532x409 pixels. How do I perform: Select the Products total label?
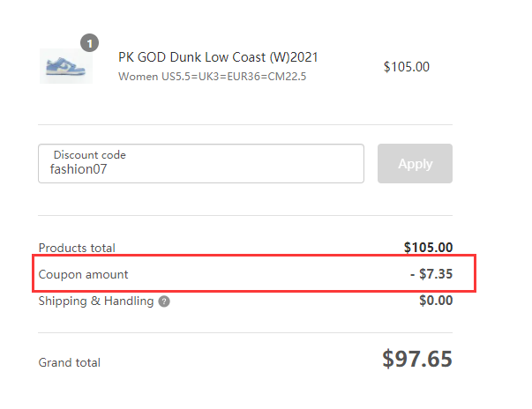(x=77, y=248)
